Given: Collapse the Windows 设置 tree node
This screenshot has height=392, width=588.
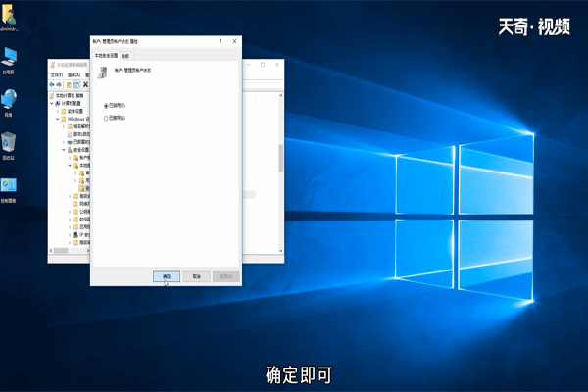Looking at the screenshot, I should 58,119.
